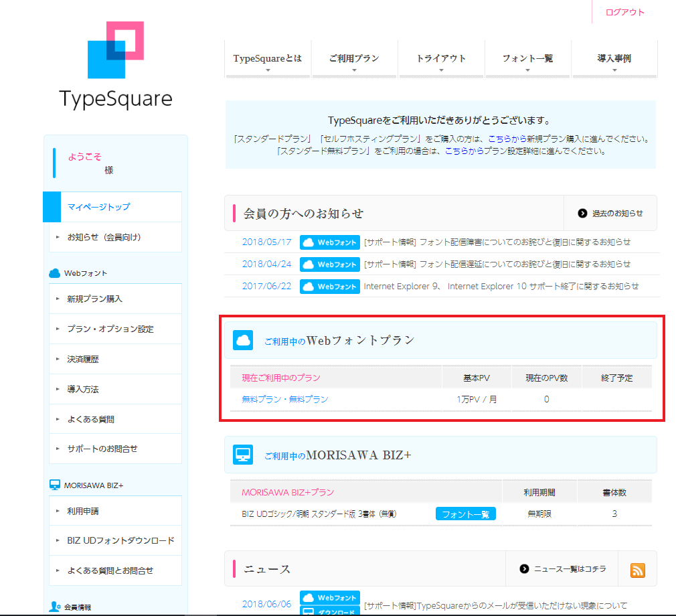
Task: Click the 1万PV / 月 value
Action: point(477,400)
